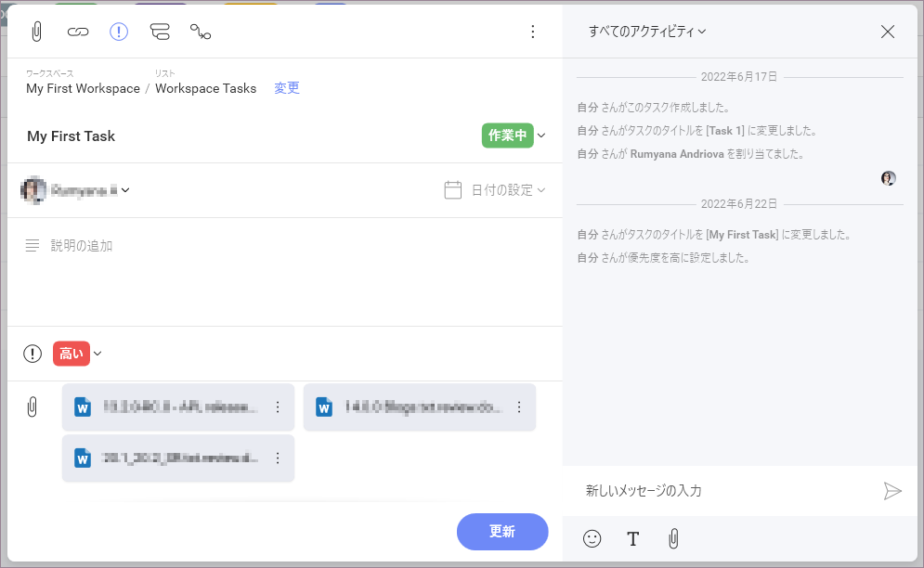Viewport: 924px width, 568px height.
Task: Click activity entry about title changed to Task 1
Action: pyautogui.click(x=696, y=131)
